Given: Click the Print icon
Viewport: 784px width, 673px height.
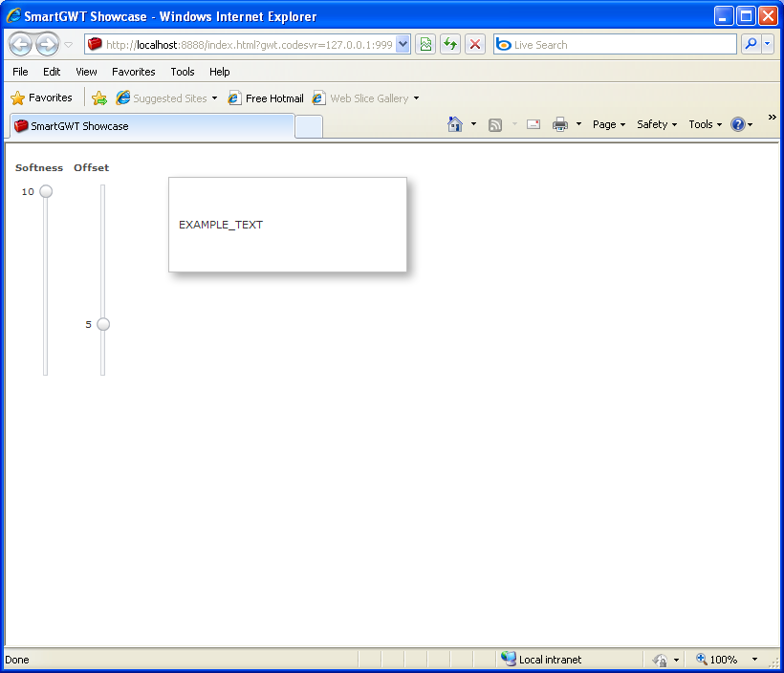Looking at the screenshot, I should point(560,124).
